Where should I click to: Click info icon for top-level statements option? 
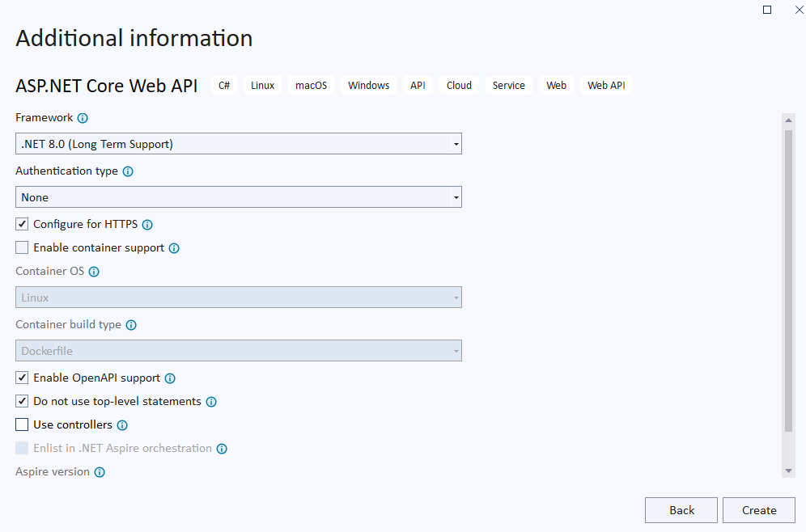(x=211, y=402)
